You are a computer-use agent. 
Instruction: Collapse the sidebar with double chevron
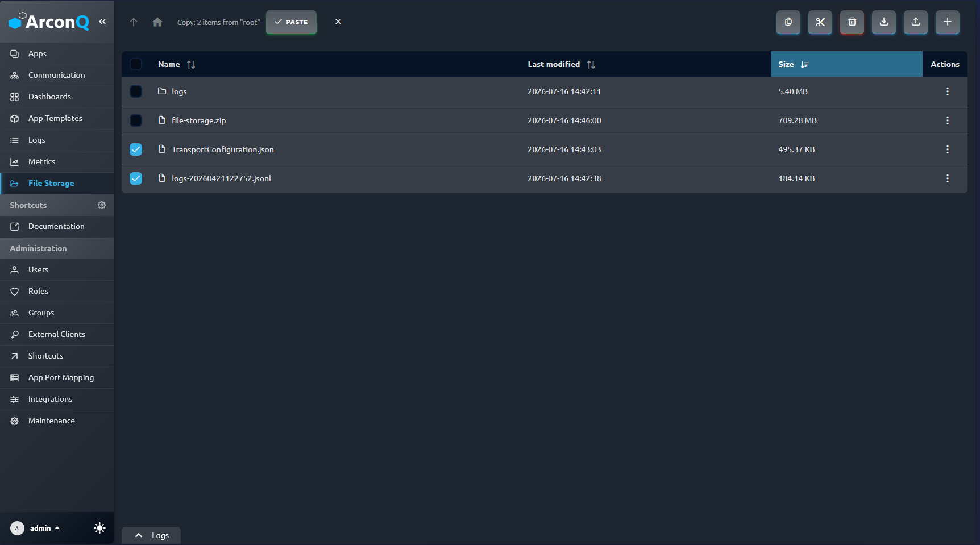click(102, 22)
